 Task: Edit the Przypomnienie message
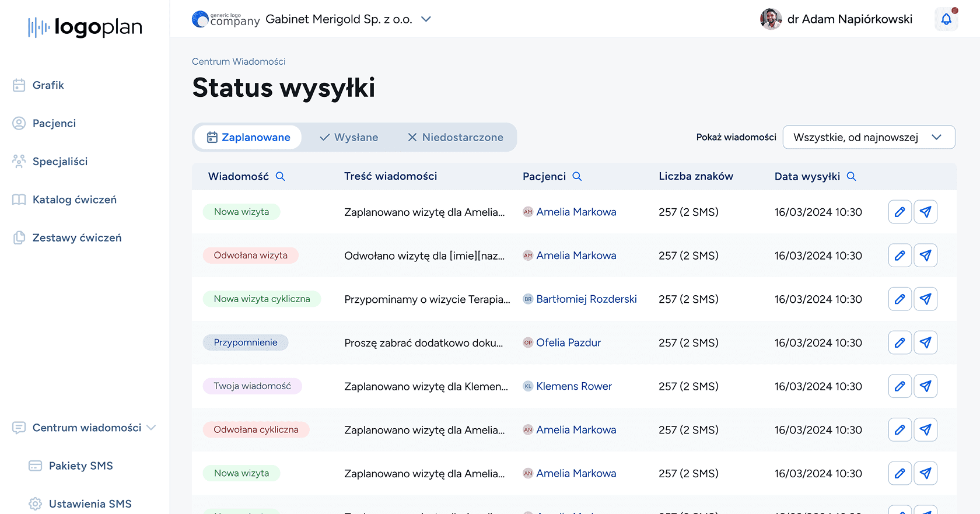[x=900, y=342]
